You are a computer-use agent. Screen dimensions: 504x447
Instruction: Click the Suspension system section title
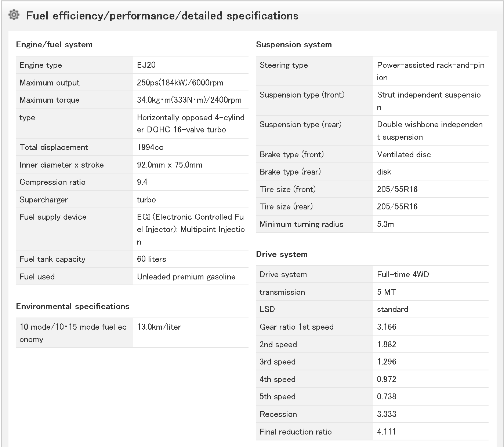(x=294, y=45)
